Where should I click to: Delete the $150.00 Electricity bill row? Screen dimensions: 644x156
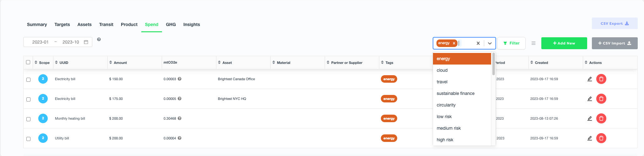coord(601,79)
